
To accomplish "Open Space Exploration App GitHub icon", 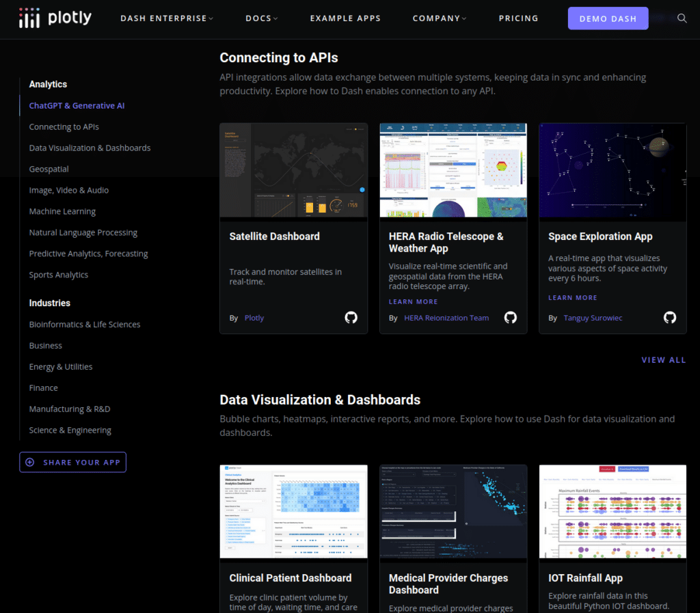I will click(x=670, y=317).
